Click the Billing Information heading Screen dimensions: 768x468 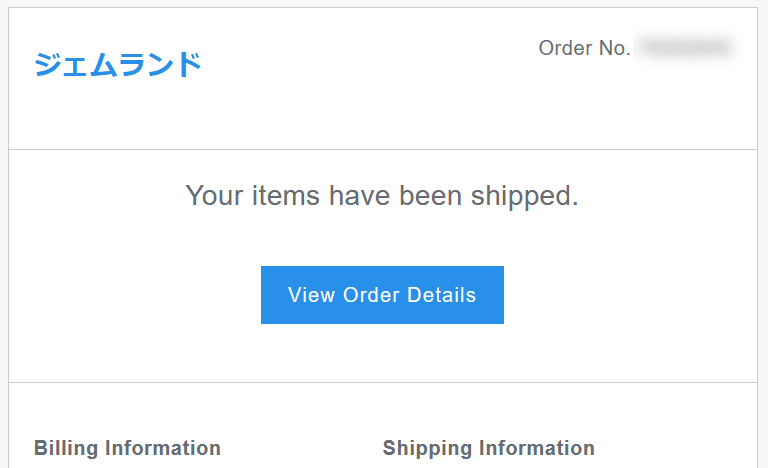click(127, 448)
